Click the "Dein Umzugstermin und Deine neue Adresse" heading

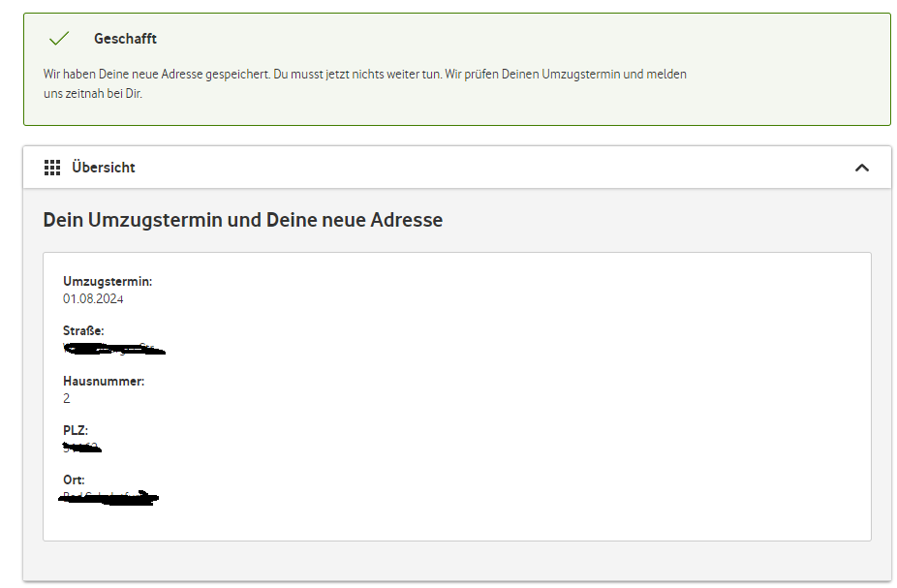pyautogui.click(x=242, y=220)
